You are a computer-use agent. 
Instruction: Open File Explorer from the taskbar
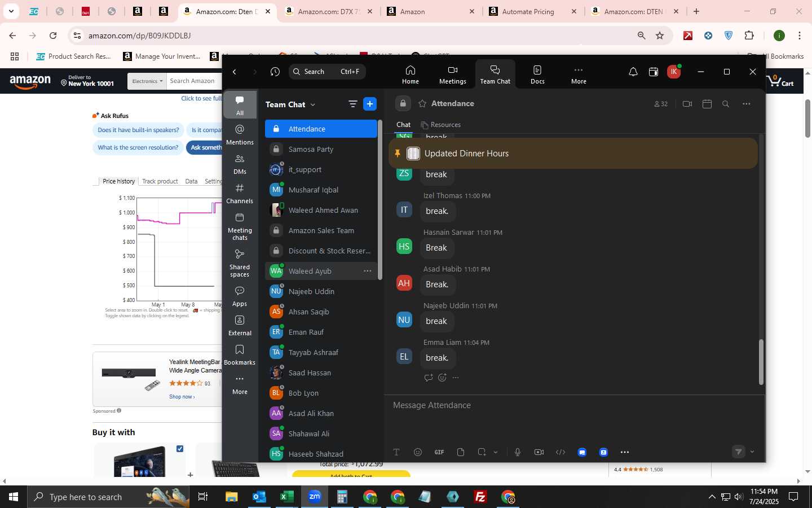(x=232, y=497)
